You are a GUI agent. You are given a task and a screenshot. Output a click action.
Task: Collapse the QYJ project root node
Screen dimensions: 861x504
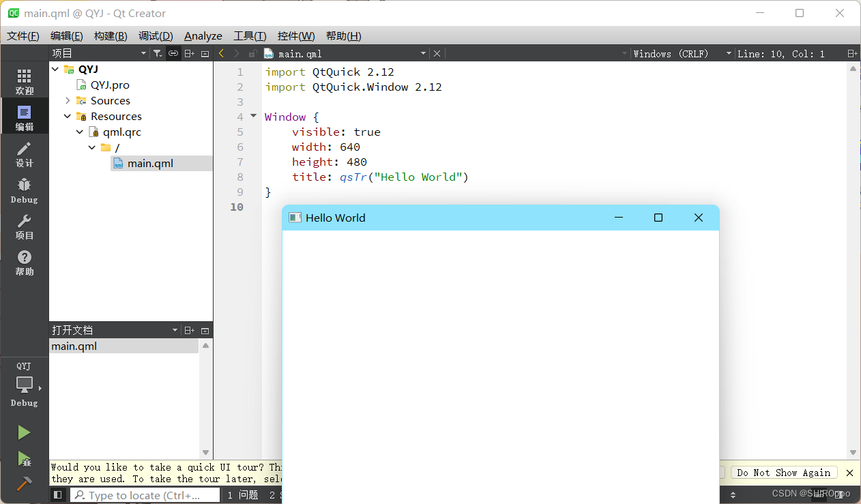pyautogui.click(x=55, y=69)
